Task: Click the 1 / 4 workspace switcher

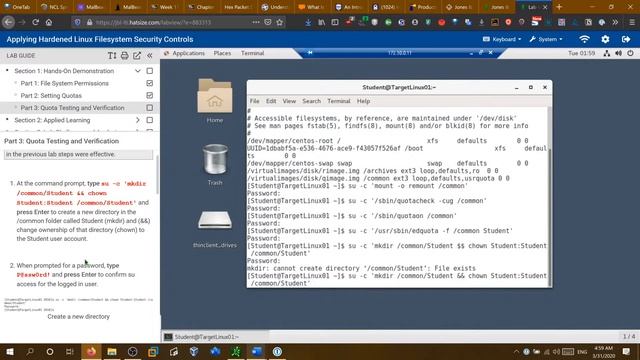Action: point(629,337)
